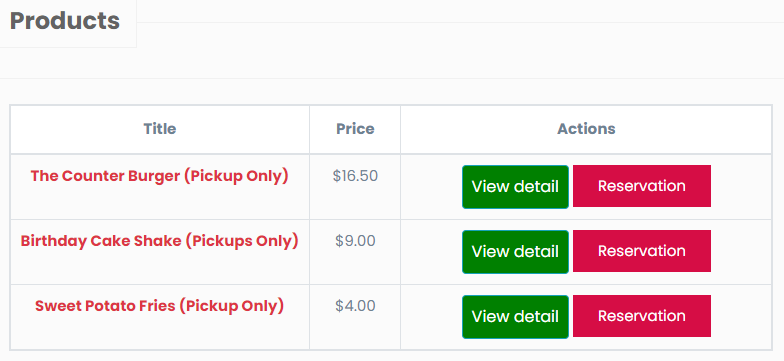This screenshot has height=361, width=784.
Task: View detail for Birthday Cake Shake
Action: pos(515,252)
